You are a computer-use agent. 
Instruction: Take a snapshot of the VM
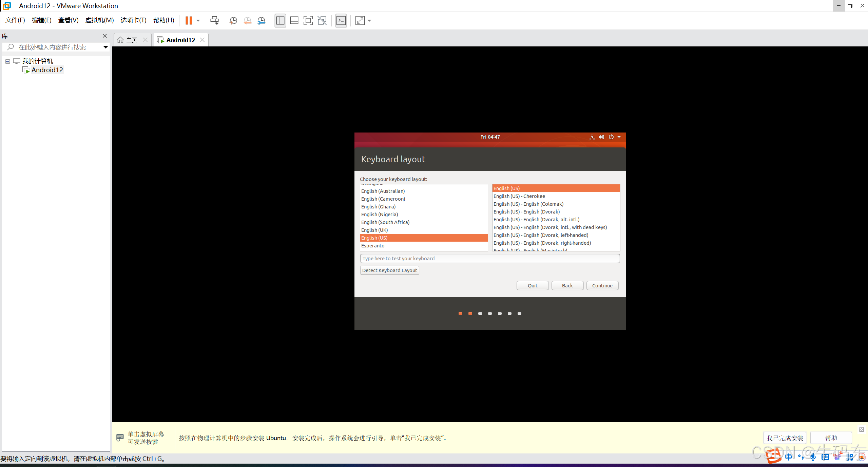pos(233,21)
